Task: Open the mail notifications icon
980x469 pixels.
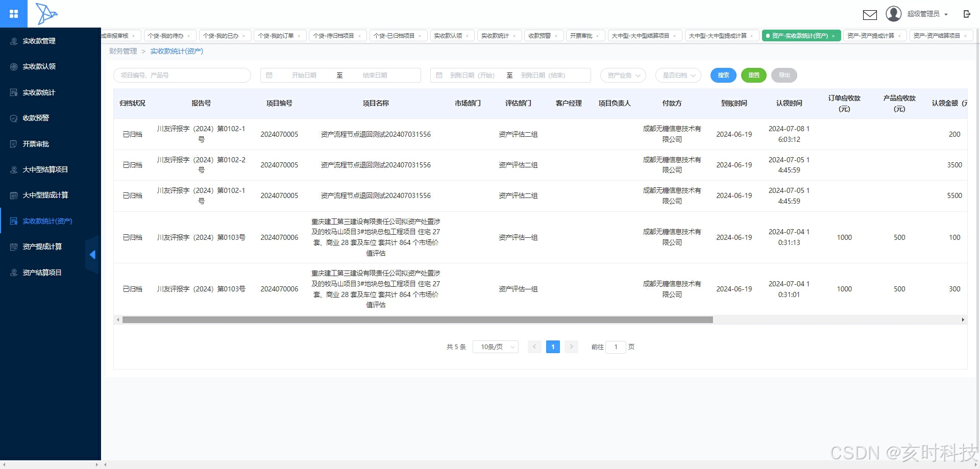Action: pyautogui.click(x=870, y=15)
